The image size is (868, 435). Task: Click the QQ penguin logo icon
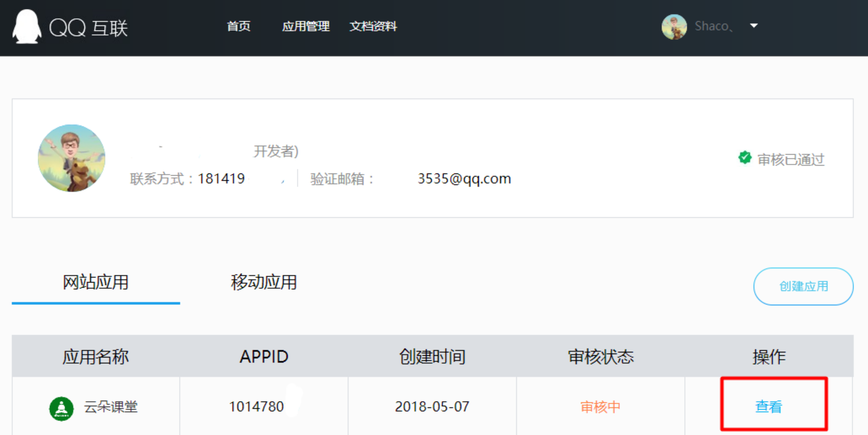27,26
